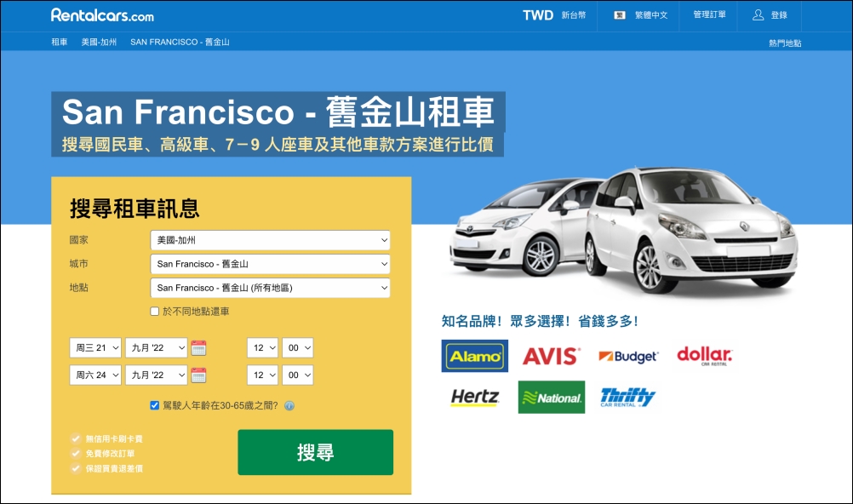Select the Alamo brand logo
Image resolution: width=853 pixels, height=504 pixels.
click(474, 356)
